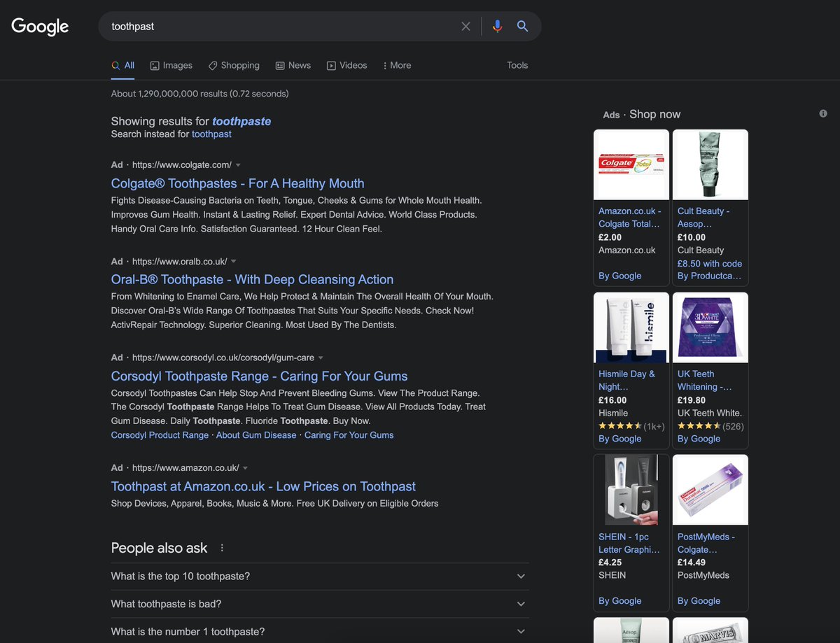840x643 pixels.
Task: Open Hismile Day & Night listing title
Action: pyautogui.click(x=626, y=380)
